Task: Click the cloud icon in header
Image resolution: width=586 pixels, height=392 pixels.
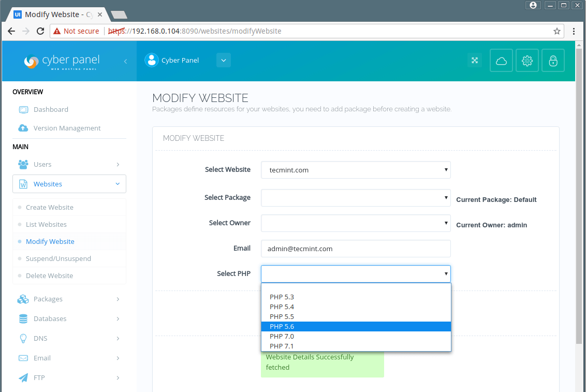Action: [501, 61]
